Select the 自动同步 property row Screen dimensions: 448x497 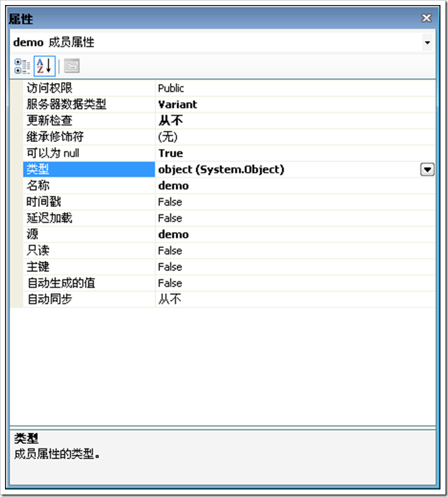(x=89, y=299)
